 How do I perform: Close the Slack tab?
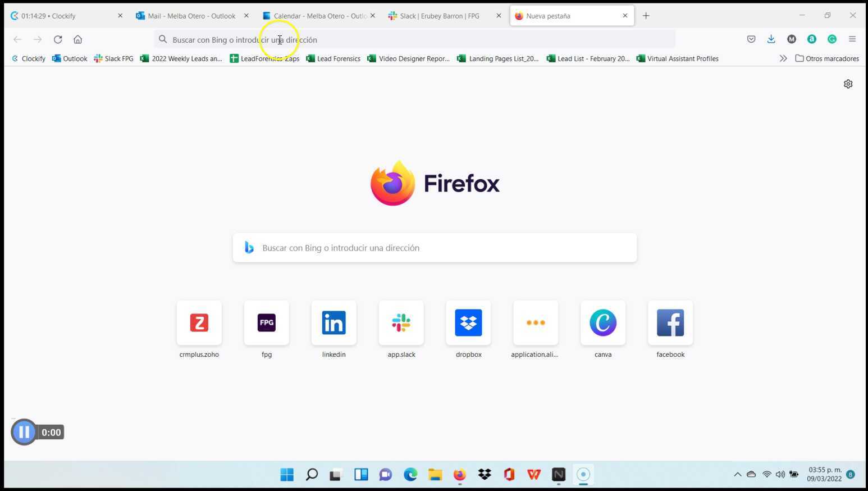click(499, 16)
